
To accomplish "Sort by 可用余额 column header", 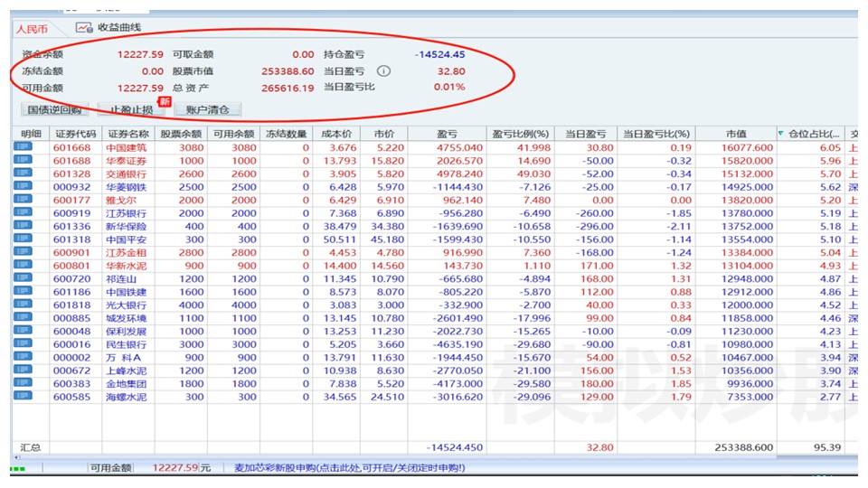I will pos(233,134).
